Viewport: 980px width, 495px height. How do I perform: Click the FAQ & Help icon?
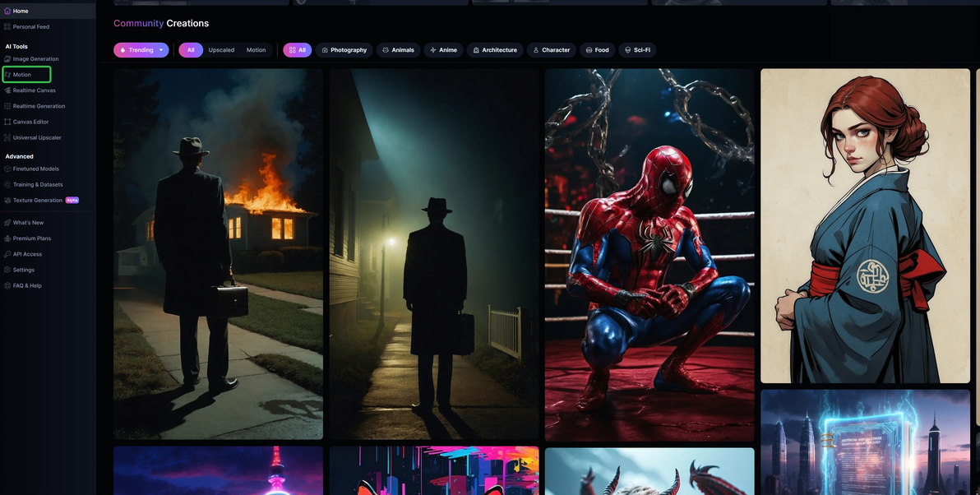pyautogui.click(x=7, y=285)
